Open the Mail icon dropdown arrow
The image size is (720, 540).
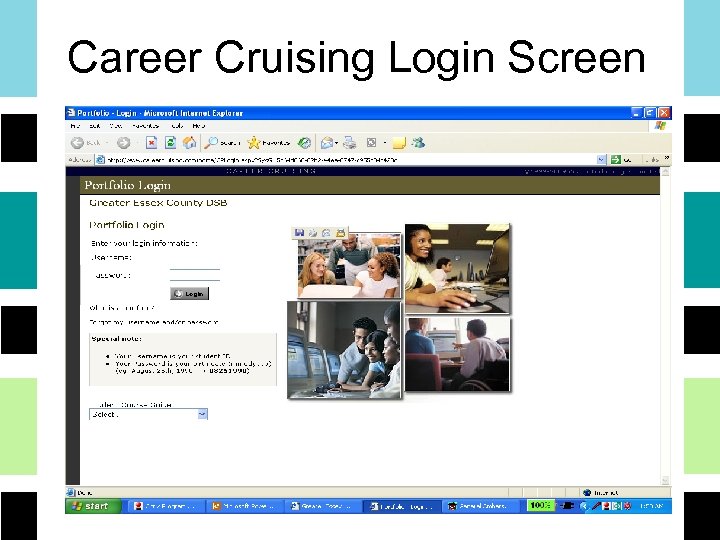337,143
